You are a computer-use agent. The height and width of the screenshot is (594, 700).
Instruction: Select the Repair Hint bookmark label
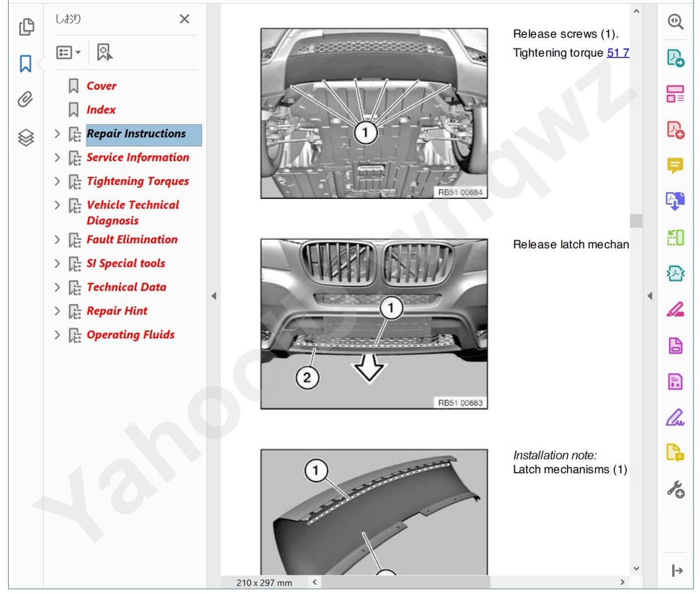coord(117,311)
